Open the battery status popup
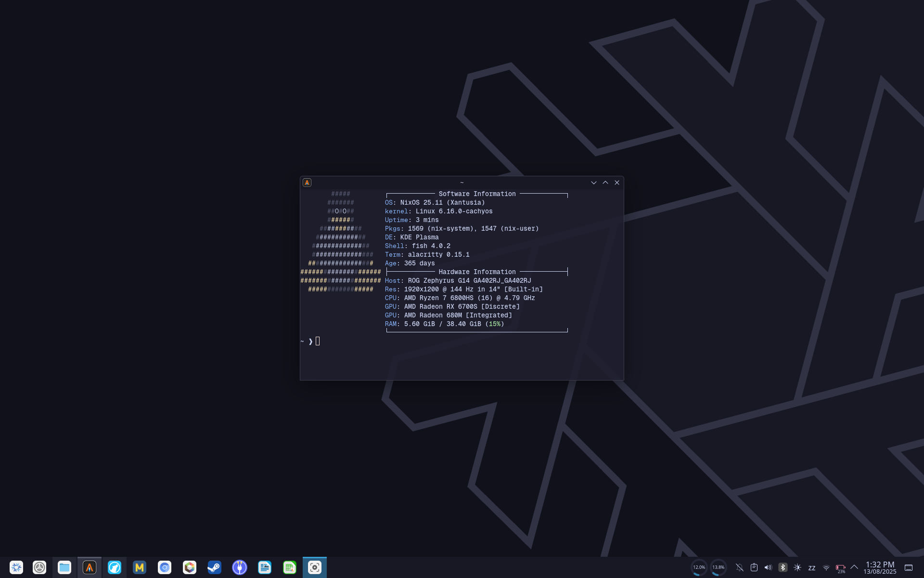Image resolution: width=924 pixels, height=578 pixels. 841,568
